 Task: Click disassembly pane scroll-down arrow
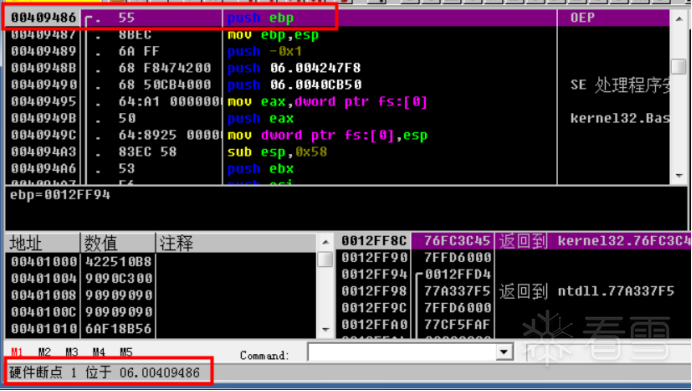pyautogui.click(x=679, y=176)
